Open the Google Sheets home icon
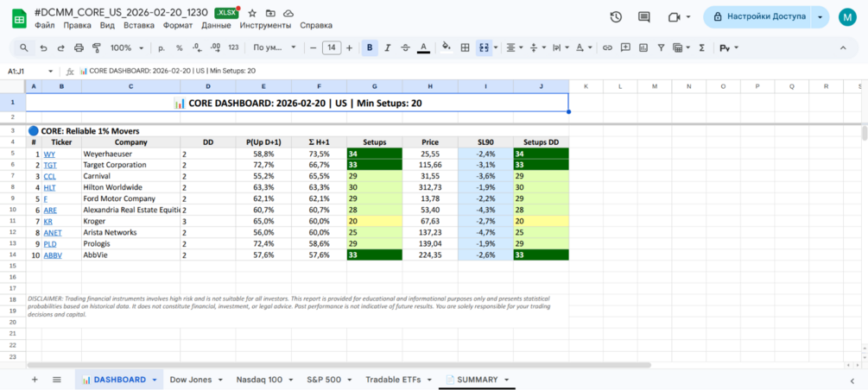 19,17
